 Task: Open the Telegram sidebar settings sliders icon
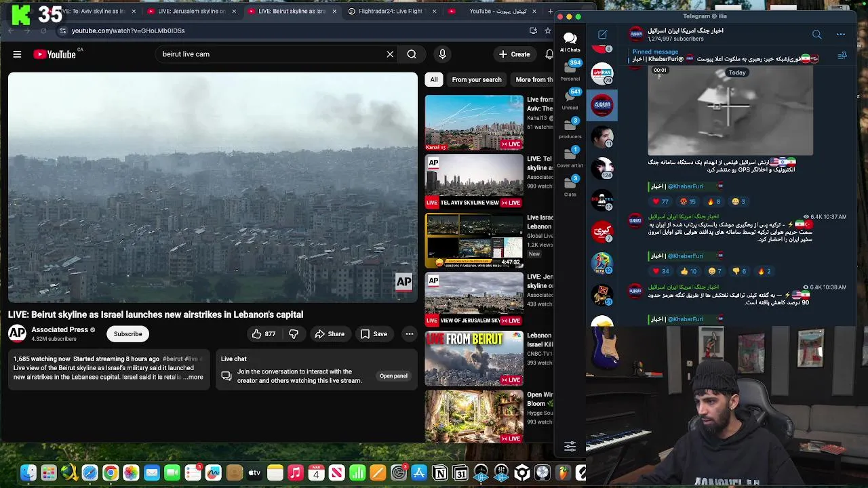click(570, 446)
